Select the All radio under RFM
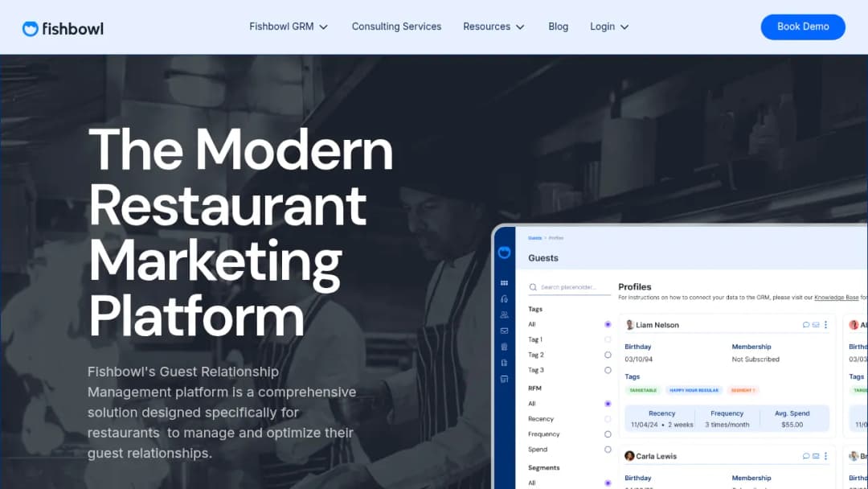Screen dimensions: 868x489 pos(608,404)
